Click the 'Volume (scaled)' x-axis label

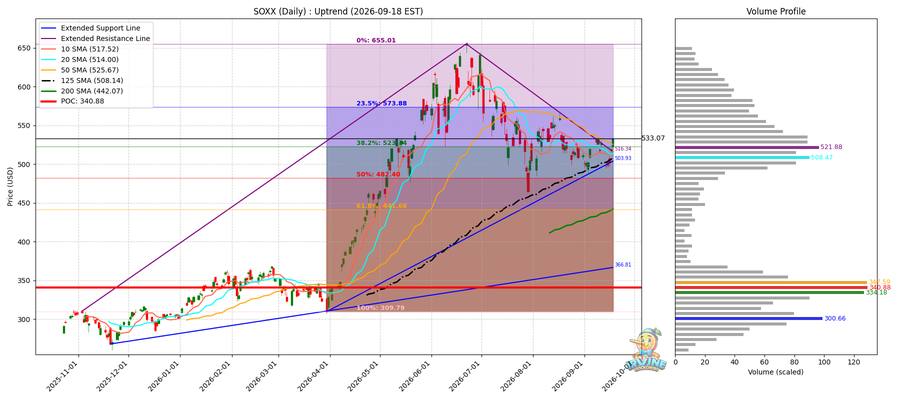(776, 372)
